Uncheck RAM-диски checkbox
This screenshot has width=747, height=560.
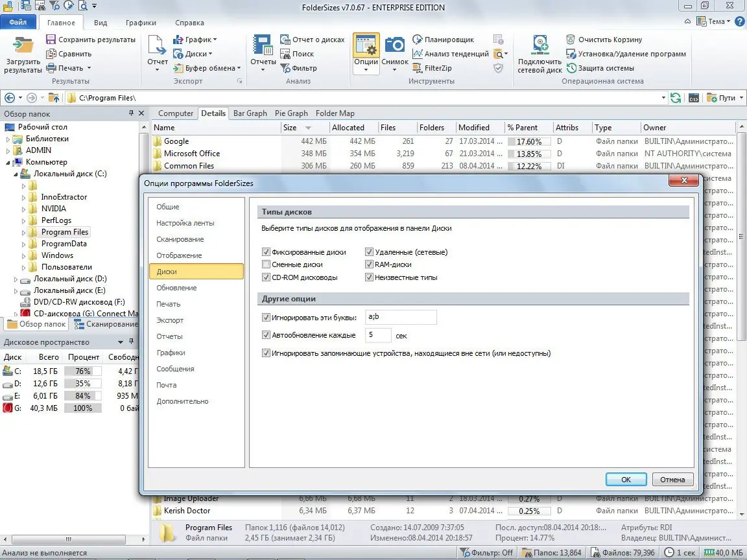[x=370, y=264]
